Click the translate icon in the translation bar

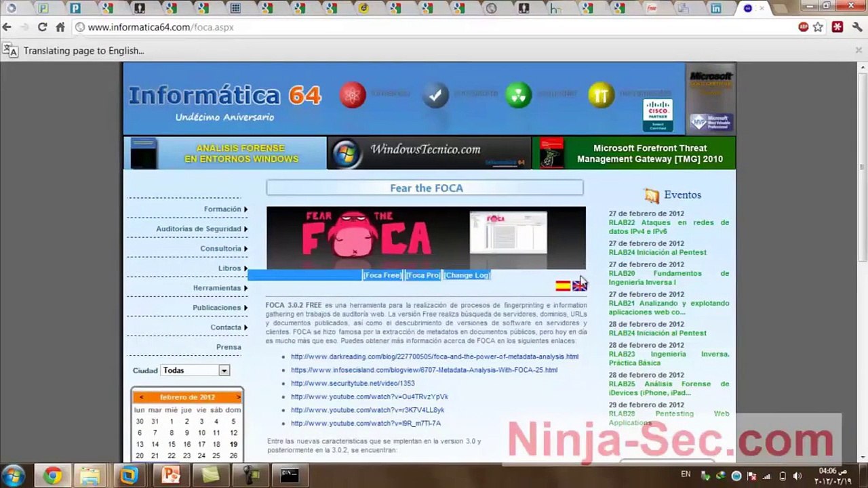coord(10,50)
